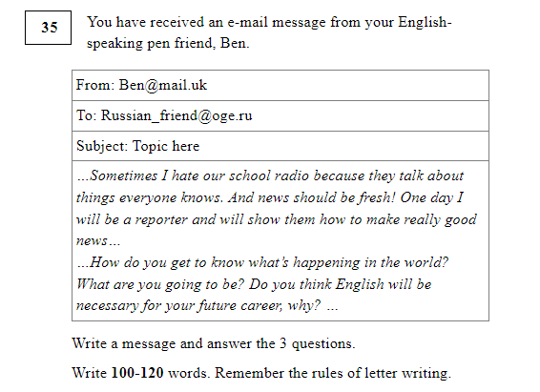
Task: Click the email address Ben@mail.uk
Action: (163, 85)
